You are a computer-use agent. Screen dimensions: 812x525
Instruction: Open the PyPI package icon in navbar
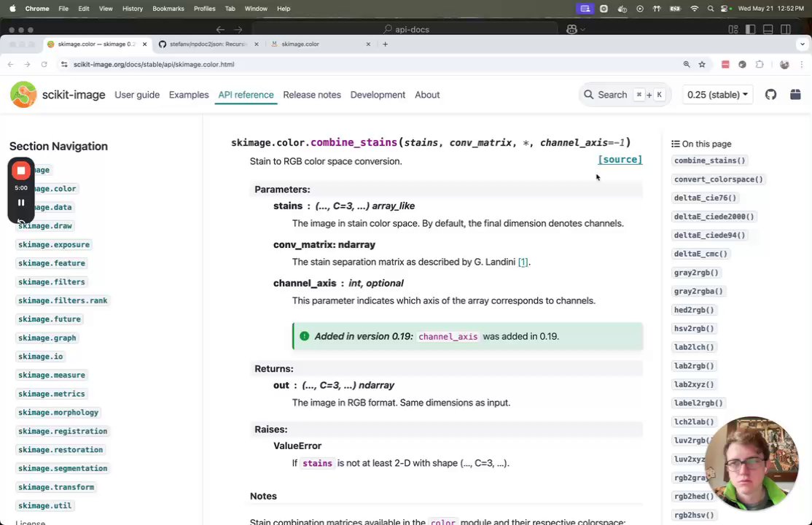[795, 95]
